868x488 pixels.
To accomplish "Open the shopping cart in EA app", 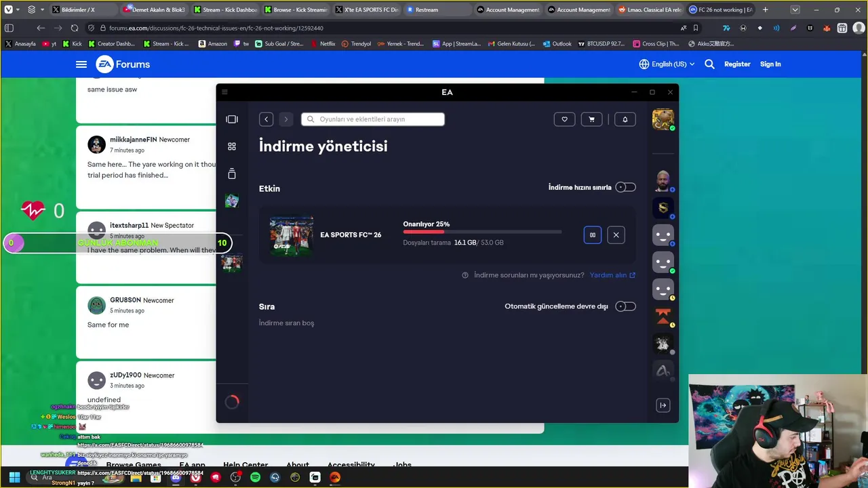I will (x=591, y=119).
